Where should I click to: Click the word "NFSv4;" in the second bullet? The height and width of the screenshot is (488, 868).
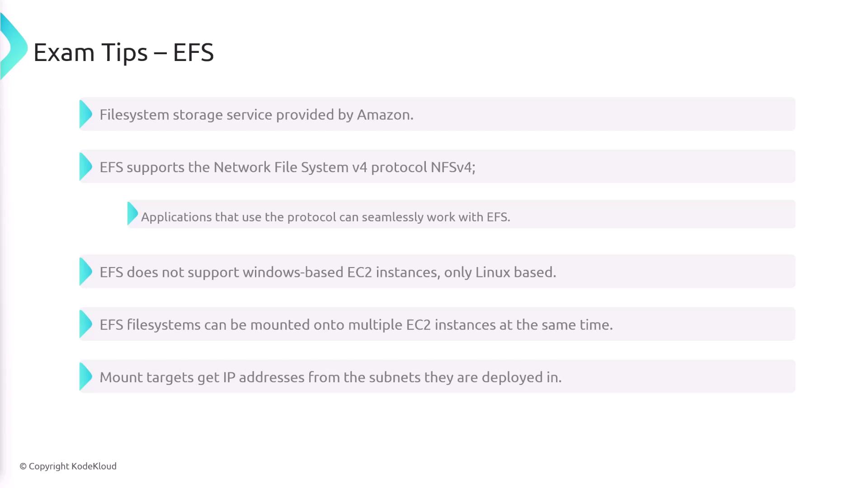pos(453,167)
